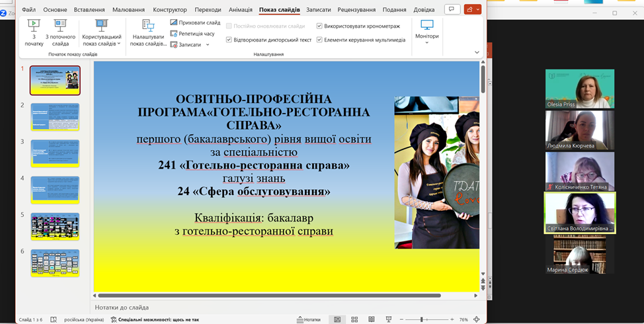Open Налаштувати показ слайдів setup
The image size is (644, 324).
coord(148,32)
